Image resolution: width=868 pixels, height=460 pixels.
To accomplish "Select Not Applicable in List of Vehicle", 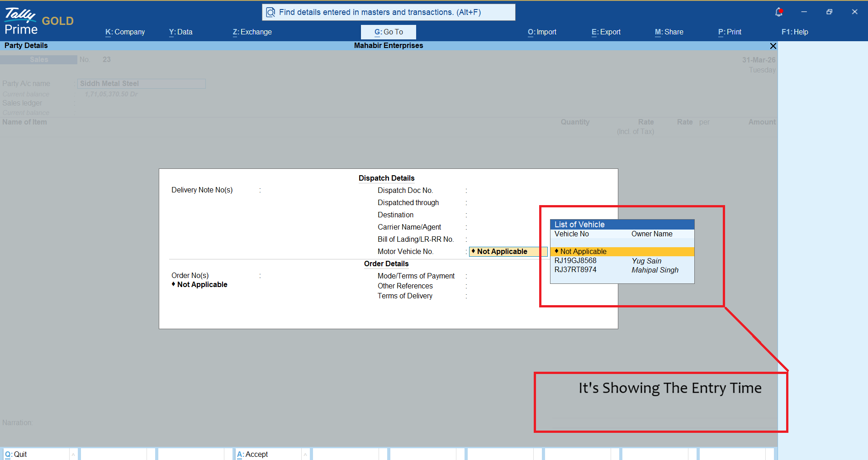I will pos(622,252).
